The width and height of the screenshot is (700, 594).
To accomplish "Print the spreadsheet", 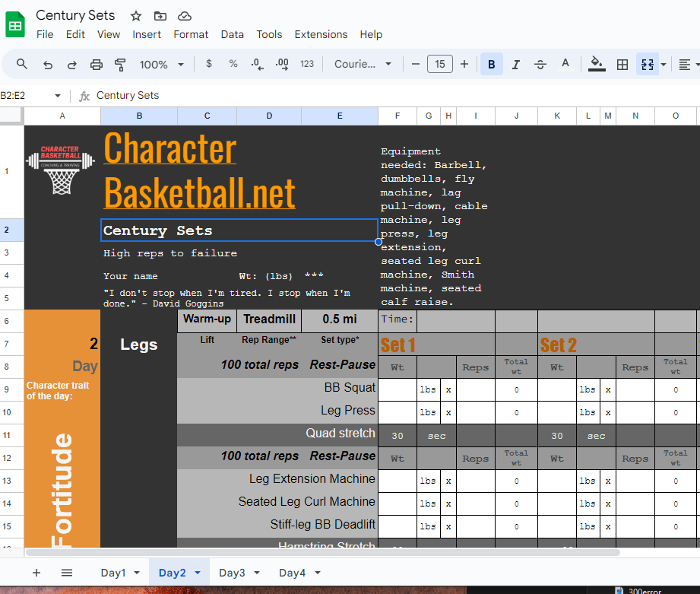I will point(96,65).
